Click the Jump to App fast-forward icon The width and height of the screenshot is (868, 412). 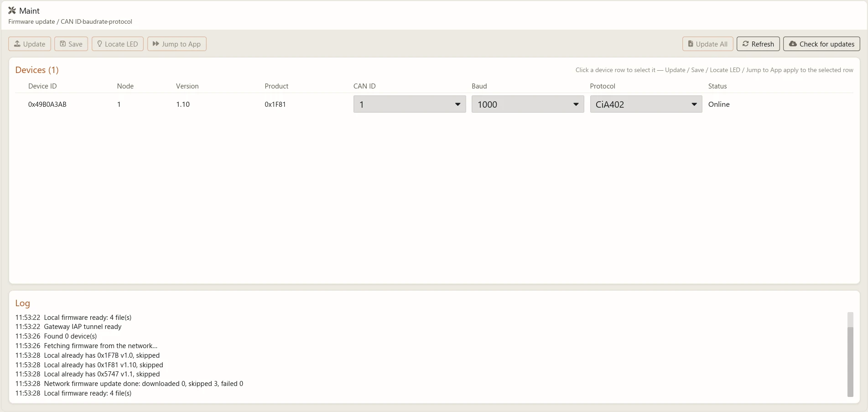point(156,44)
